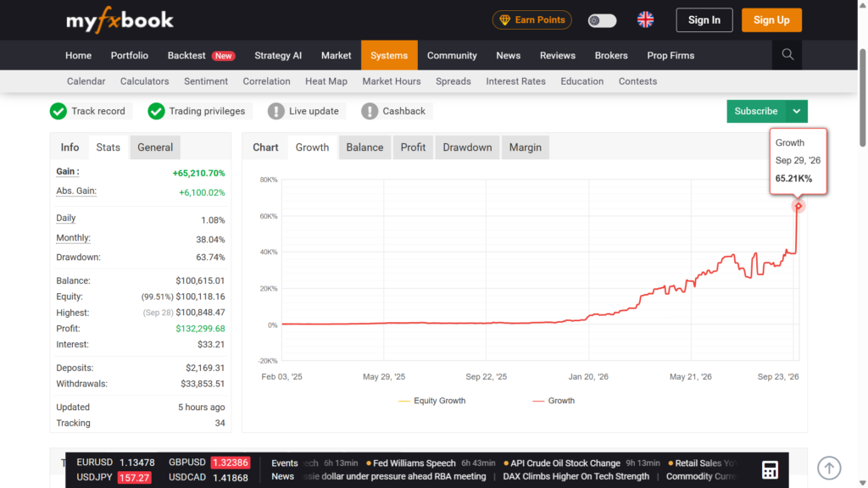
Task: Open the Heat Map link
Action: [x=326, y=81]
